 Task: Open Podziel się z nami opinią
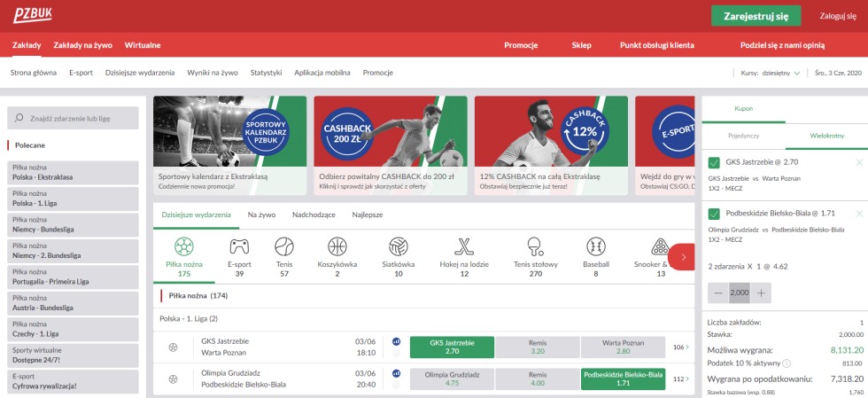(783, 45)
